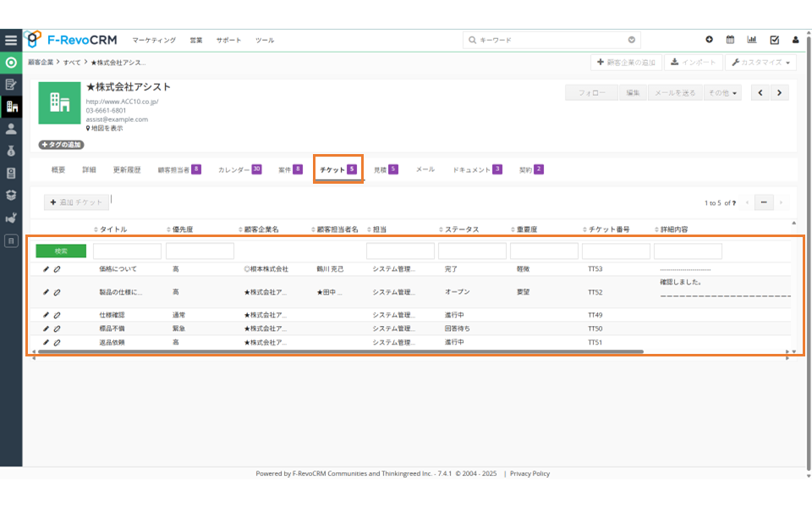Click the F-RevoCRM logo

coord(71,40)
